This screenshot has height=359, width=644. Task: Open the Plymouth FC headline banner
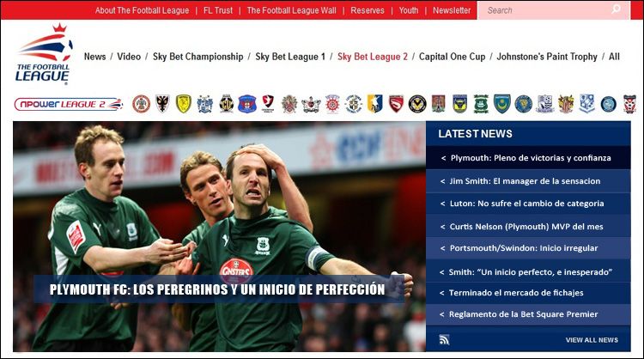pos(219,289)
